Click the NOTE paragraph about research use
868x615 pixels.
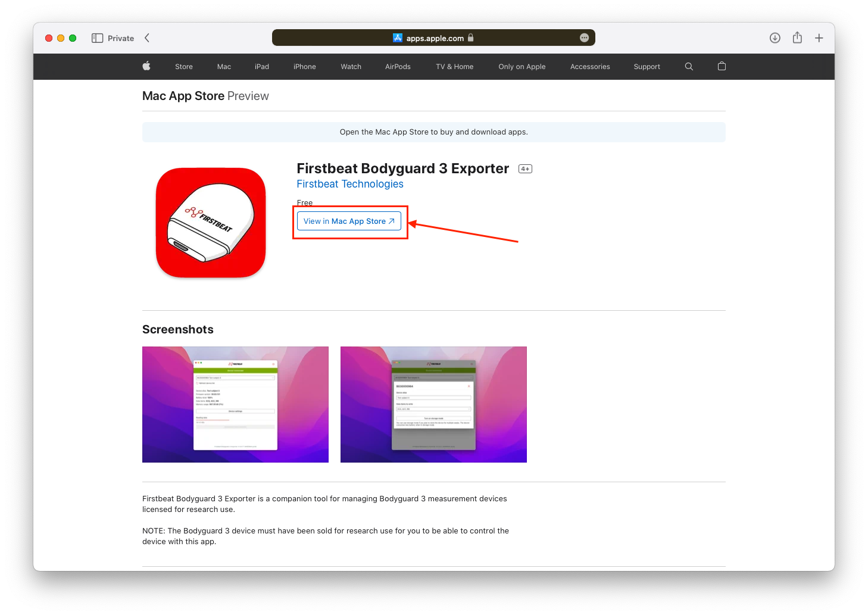326,536
